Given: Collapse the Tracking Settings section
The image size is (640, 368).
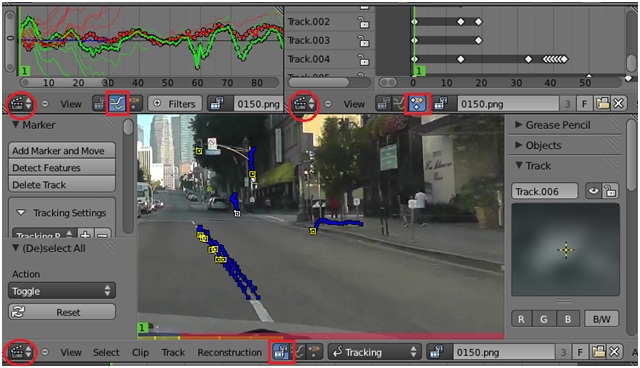Looking at the screenshot, I should (21, 213).
